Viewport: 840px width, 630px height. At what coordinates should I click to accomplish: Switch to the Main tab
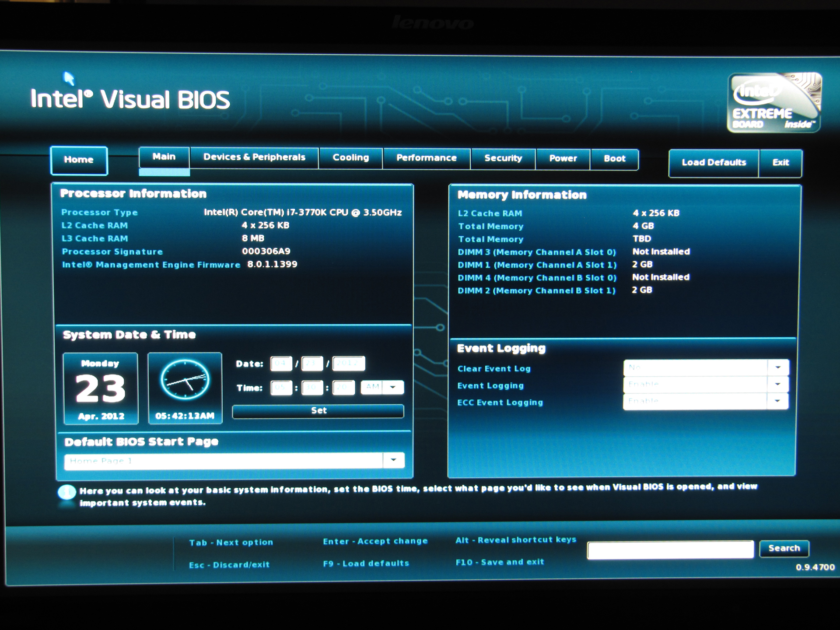point(164,157)
